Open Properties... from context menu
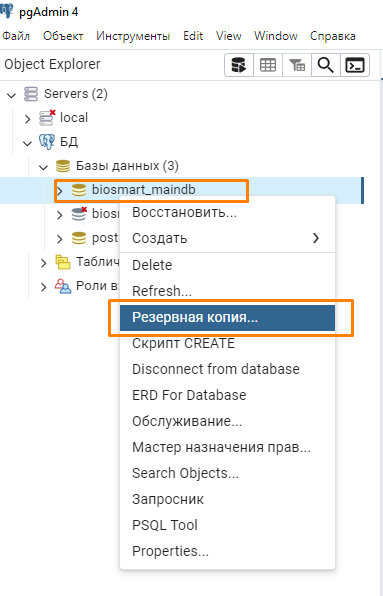This screenshot has width=383, height=596. [227, 551]
